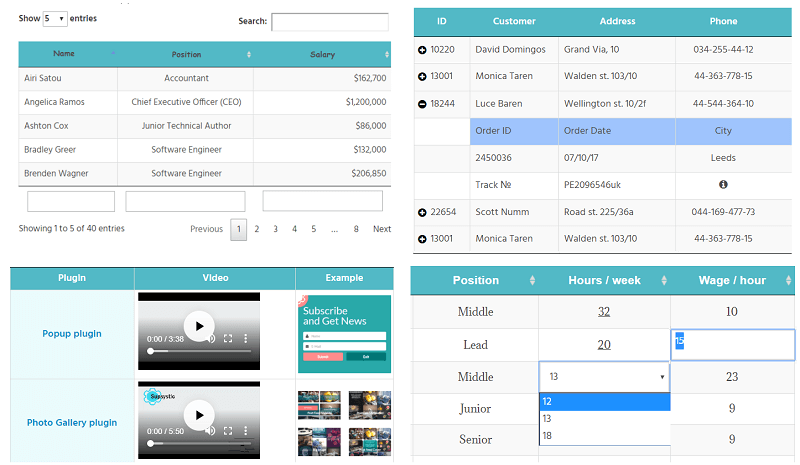This screenshot has width=800, height=465.
Task: Click the Scott Numm customer cell
Action: point(514,212)
